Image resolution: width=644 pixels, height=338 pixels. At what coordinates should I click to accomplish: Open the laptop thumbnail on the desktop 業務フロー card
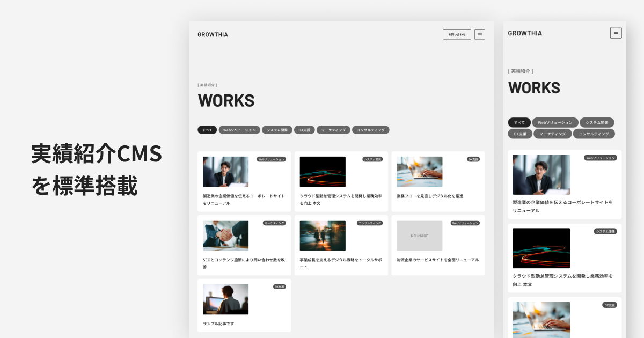point(420,172)
